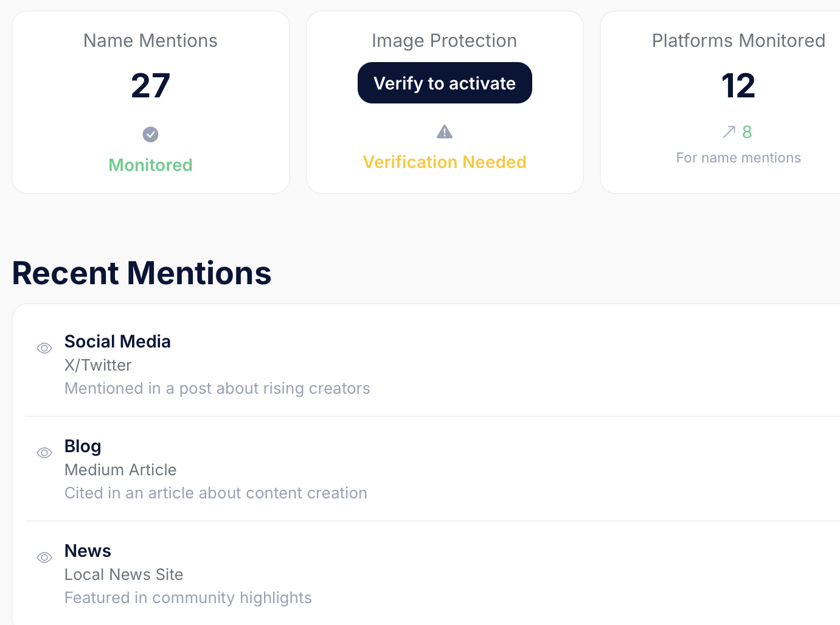This screenshot has height=625, width=840.
Task: Open the Social Media mention entry
Action: click(x=117, y=341)
